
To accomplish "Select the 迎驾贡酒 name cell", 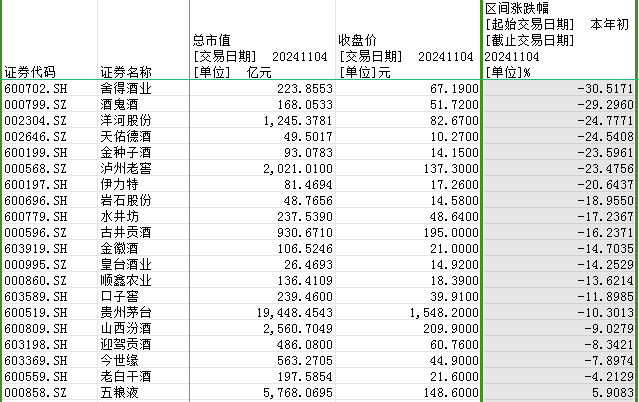I will [x=143, y=345].
